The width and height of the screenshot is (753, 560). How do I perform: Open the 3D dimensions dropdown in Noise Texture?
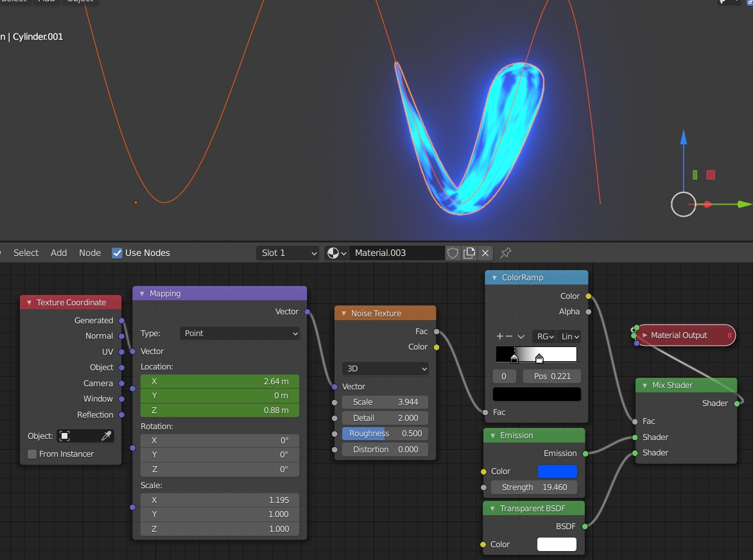tap(385, 368)
